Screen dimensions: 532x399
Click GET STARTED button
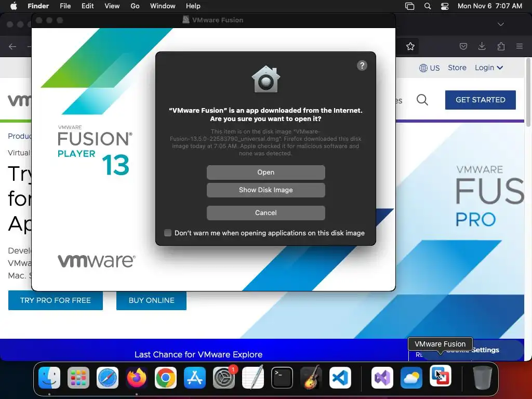[x=481, y=100]
